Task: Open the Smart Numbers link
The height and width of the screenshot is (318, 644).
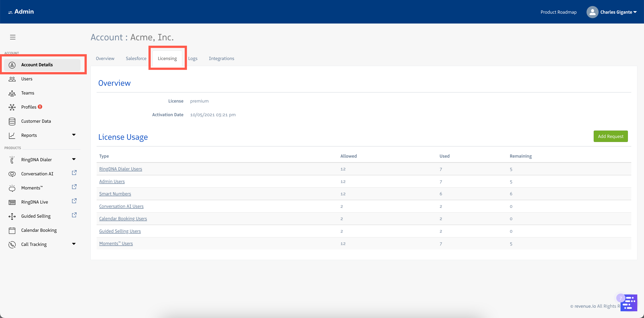Action: (x=115, y=193)
